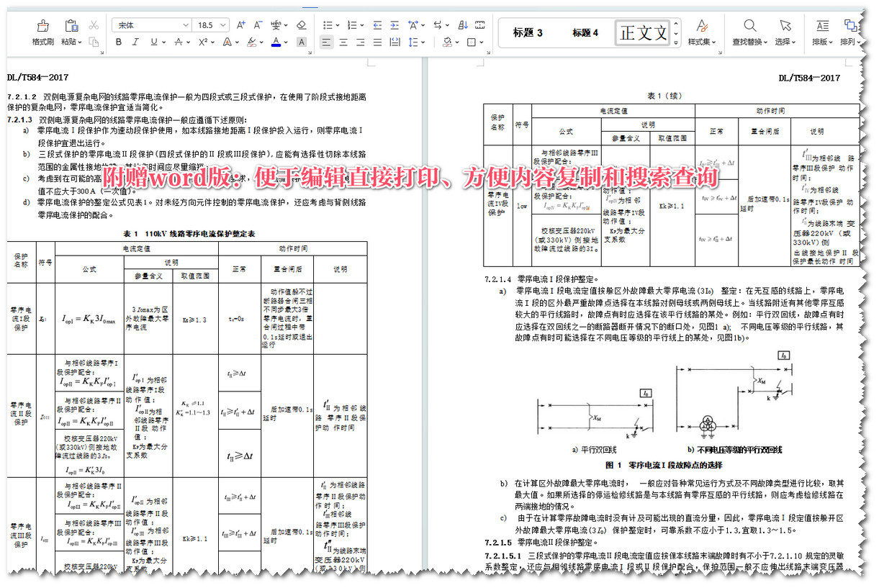Click the Select (选择) cursor icon

point(785,32)
